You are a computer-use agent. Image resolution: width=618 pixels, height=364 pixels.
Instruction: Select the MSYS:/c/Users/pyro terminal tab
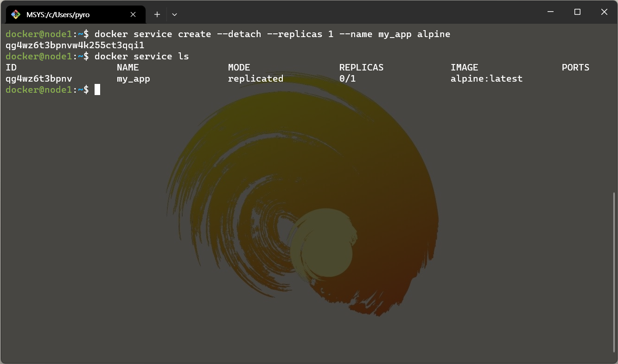tap(76, 14)
